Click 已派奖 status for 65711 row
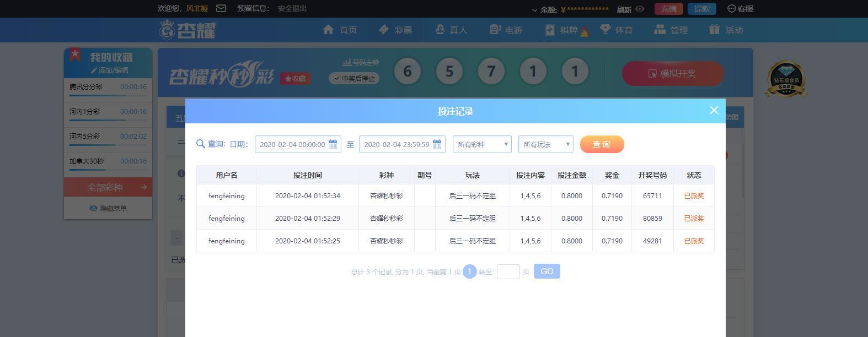 pos(694,195)
